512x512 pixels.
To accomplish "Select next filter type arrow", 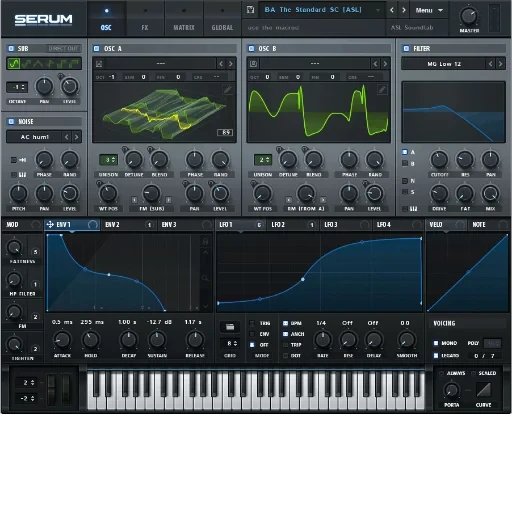I will pos(500,63).
